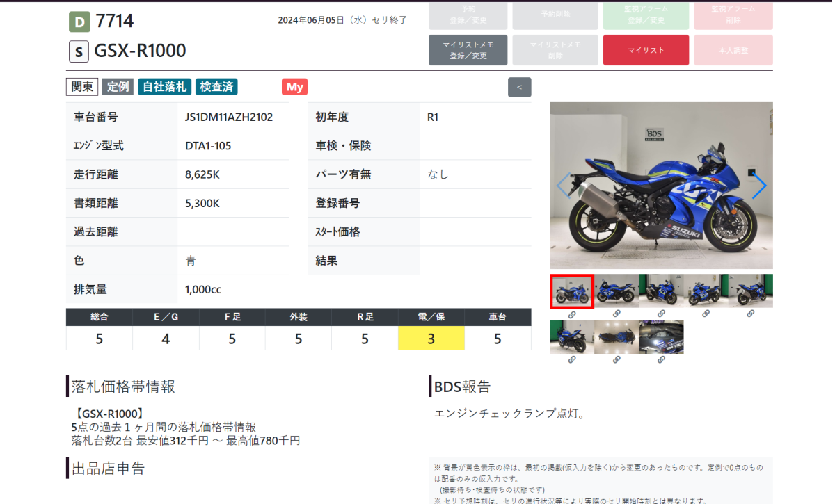Screen dimensions: 835x504
Task: Click the 予約 登録/変更 button
Action: click(x=468, y=15)
